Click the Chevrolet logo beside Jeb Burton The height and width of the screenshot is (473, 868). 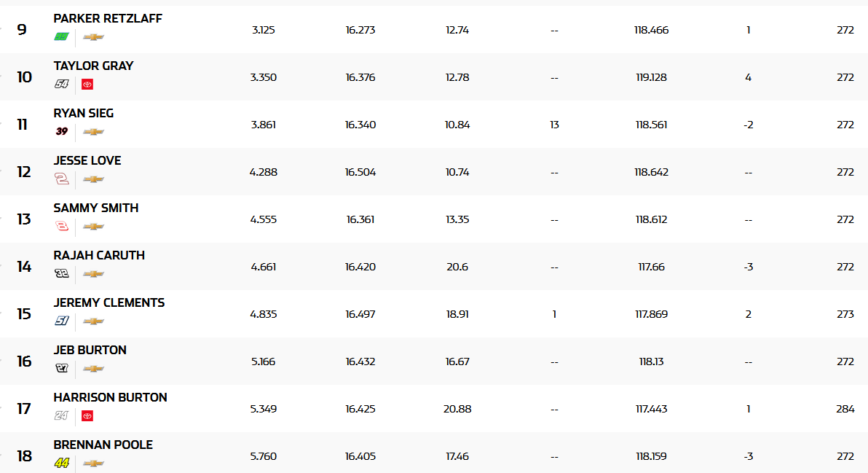[93, 369]
